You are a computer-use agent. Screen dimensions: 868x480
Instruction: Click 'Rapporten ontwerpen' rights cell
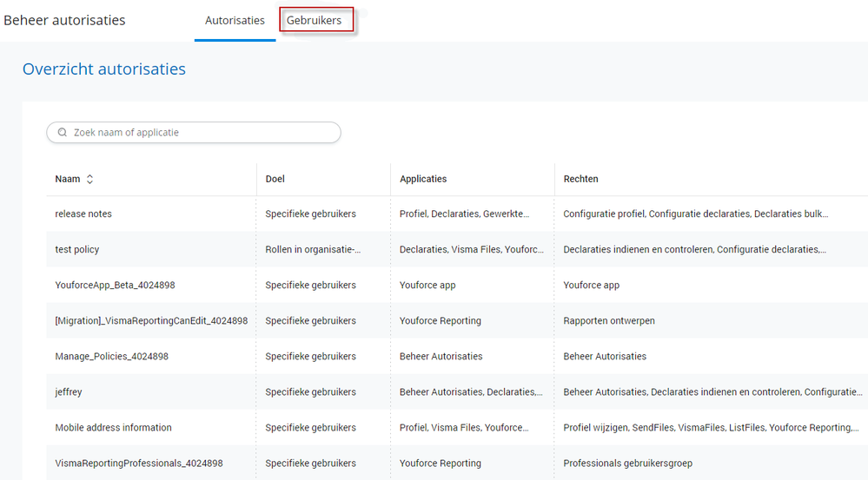(609, 320)
